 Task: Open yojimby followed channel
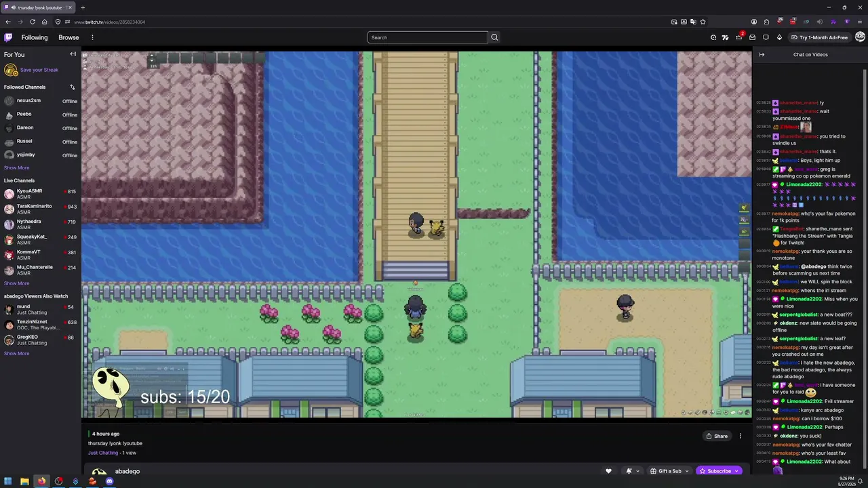click(41, 155)
